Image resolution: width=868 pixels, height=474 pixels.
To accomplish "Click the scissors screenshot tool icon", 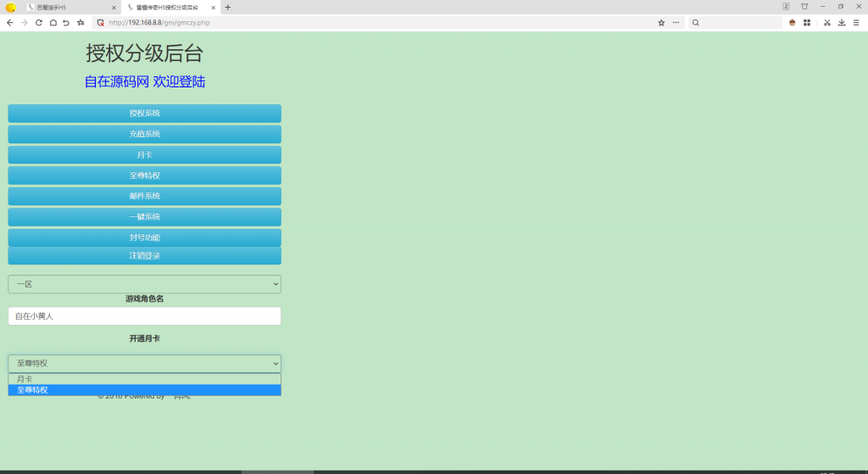I will [826, 23].
